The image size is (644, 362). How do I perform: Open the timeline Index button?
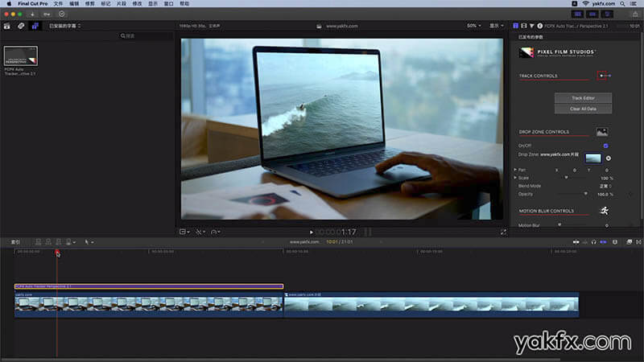[15, 242]
